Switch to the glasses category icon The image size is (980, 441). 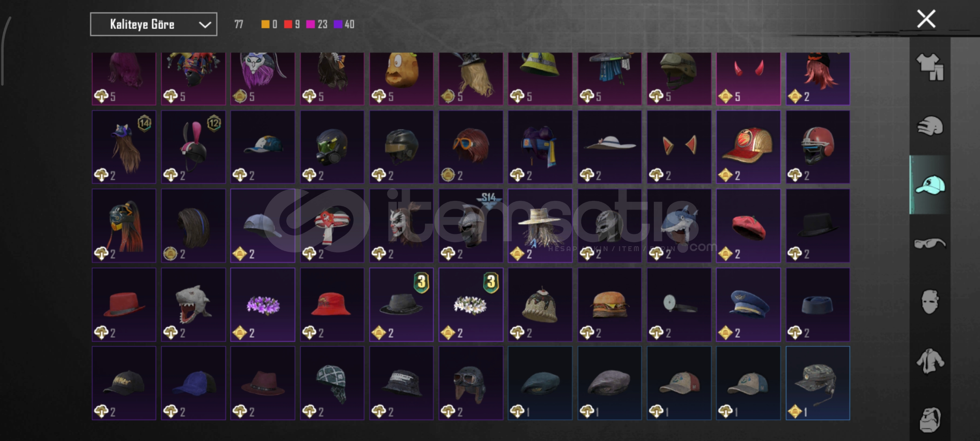click(x=930, y=244)
